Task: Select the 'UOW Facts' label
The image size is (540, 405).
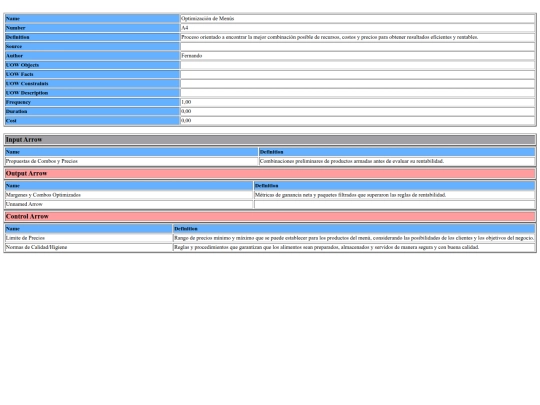Action: point(20,74)
